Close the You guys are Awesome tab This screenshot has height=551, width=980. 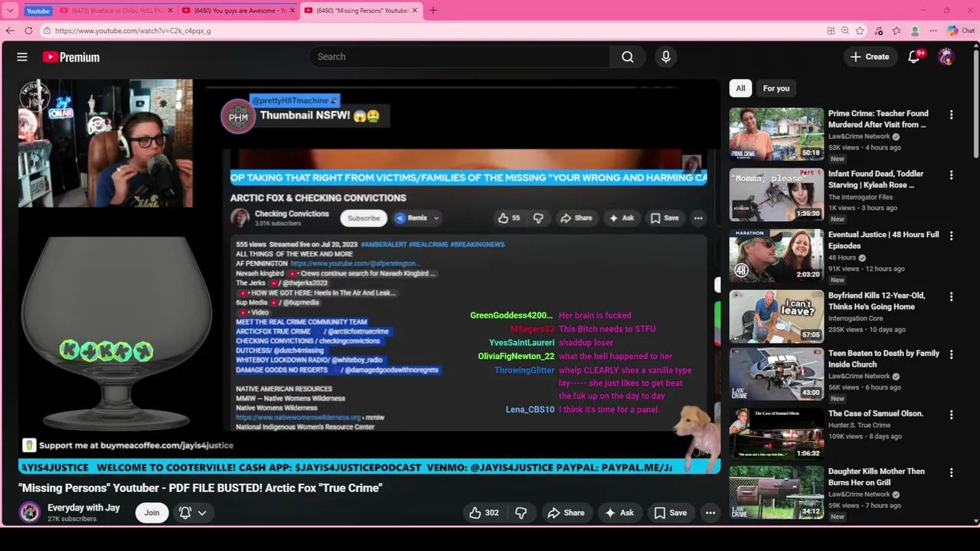[292, 11]
